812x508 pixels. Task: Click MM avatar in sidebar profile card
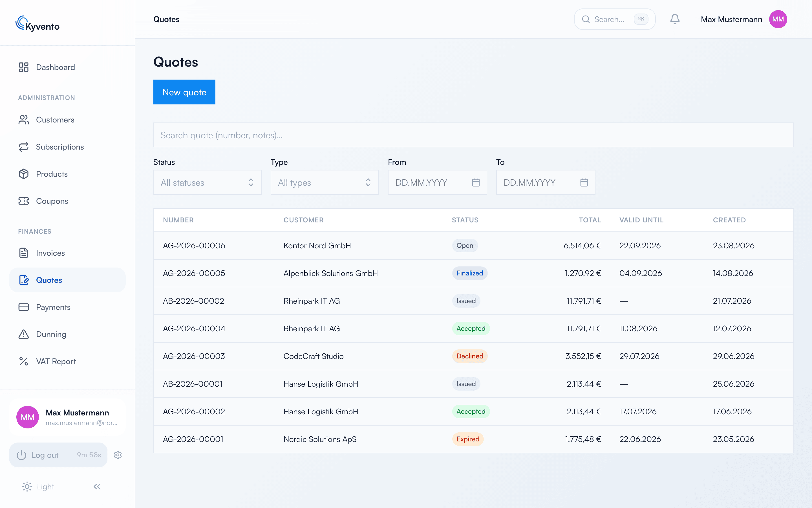pyautogui.click(x=28, y=417)
